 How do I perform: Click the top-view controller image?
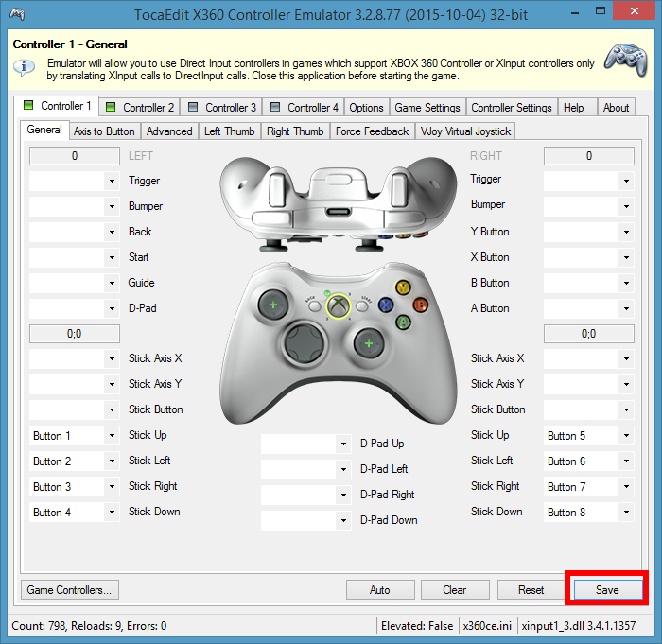click(x=338, y=204)
